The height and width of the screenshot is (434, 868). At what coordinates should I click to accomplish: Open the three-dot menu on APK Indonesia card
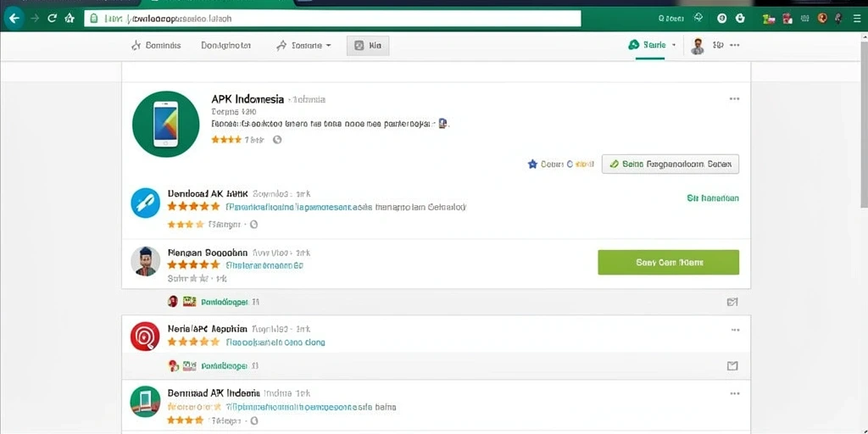tap(734, 99)
